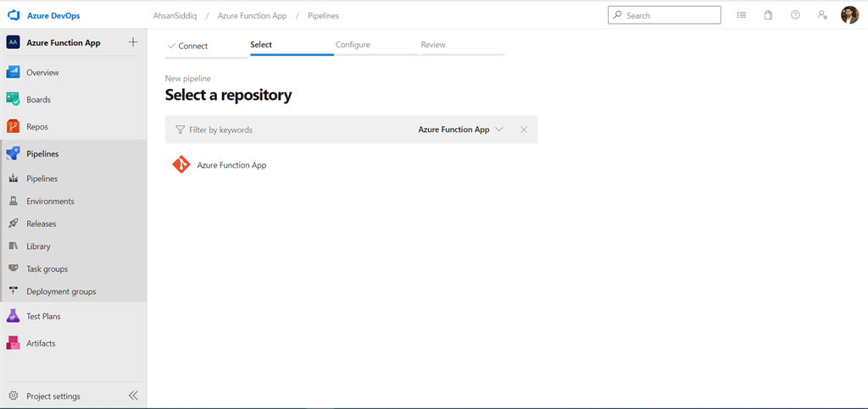
Task: Click the Project settings gear icon
Action: click(14, 395)
